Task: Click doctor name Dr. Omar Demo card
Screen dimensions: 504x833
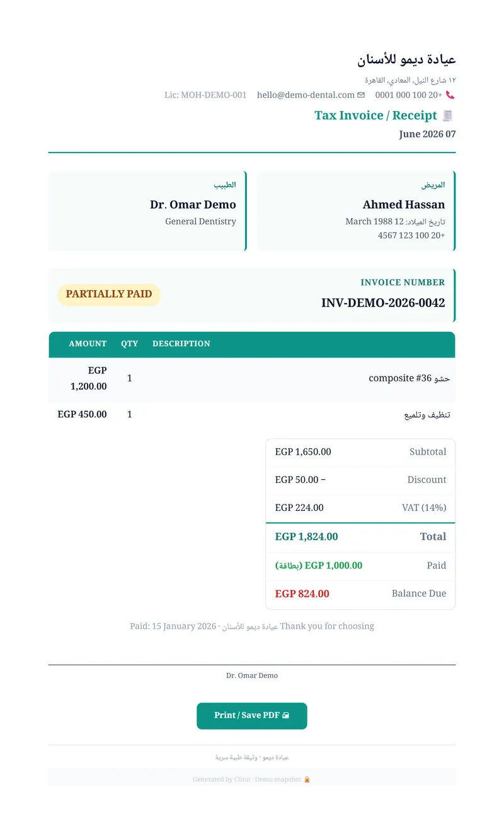Action: coord(147,211)
